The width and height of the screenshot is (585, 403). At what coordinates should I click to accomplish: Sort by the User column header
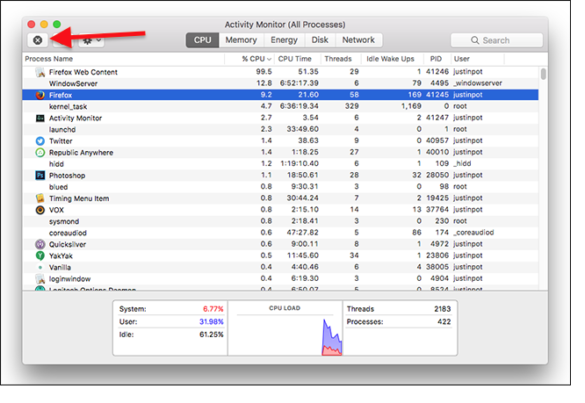click(x=478, y=59)
